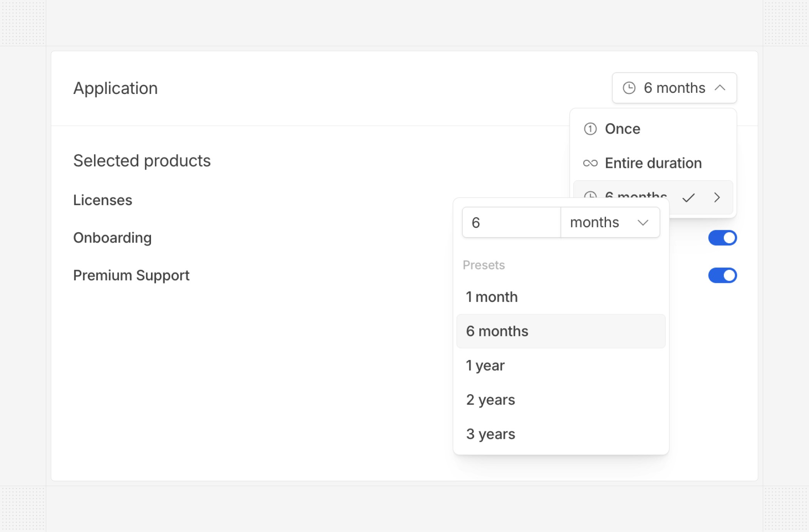
Task: Click the Licenses product row label
Action: point(102,200)
